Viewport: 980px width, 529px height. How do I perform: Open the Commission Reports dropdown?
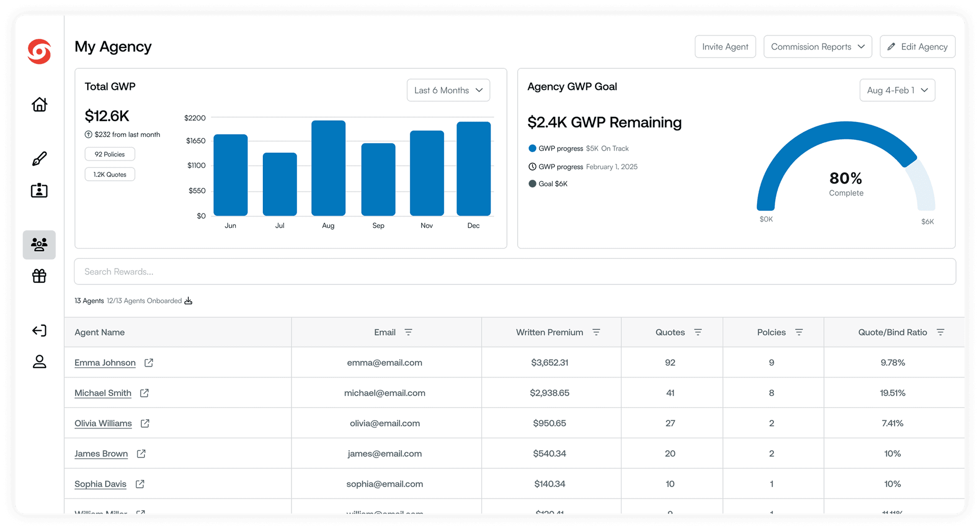click(817, 47)
